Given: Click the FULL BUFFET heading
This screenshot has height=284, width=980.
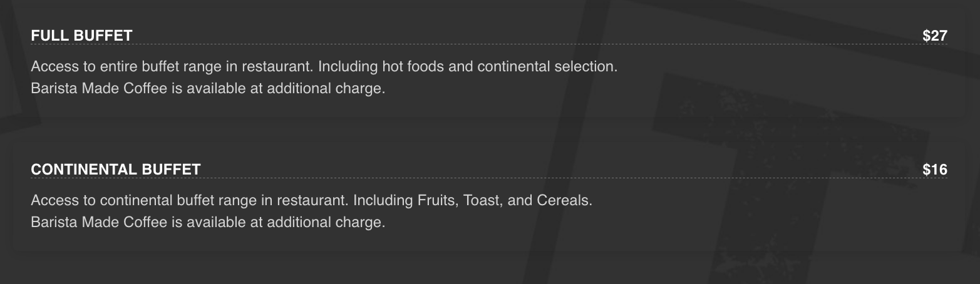Looking at the screenshot, I should coord(81,36).
